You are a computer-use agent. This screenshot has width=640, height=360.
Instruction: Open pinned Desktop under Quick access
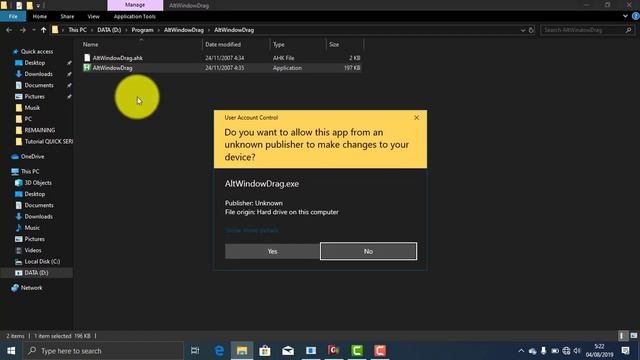35,63
